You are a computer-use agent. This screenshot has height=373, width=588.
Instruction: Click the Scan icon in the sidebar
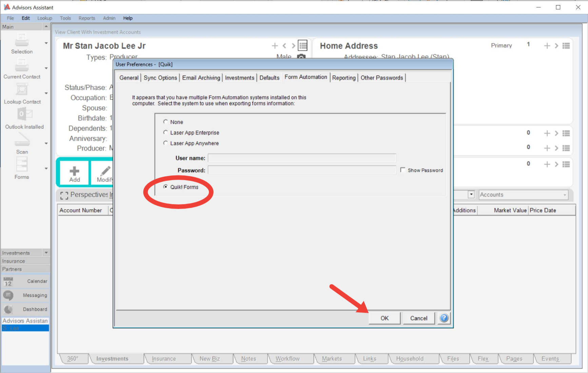pos(22,140)
